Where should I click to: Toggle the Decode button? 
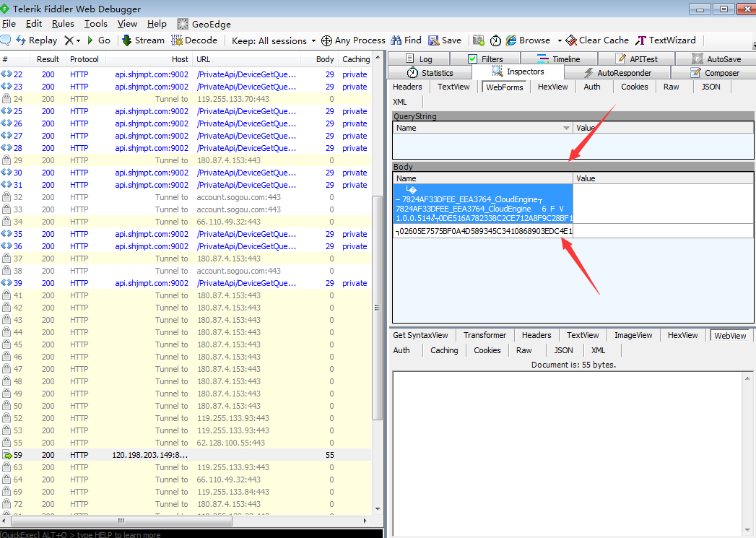[194, 40]
